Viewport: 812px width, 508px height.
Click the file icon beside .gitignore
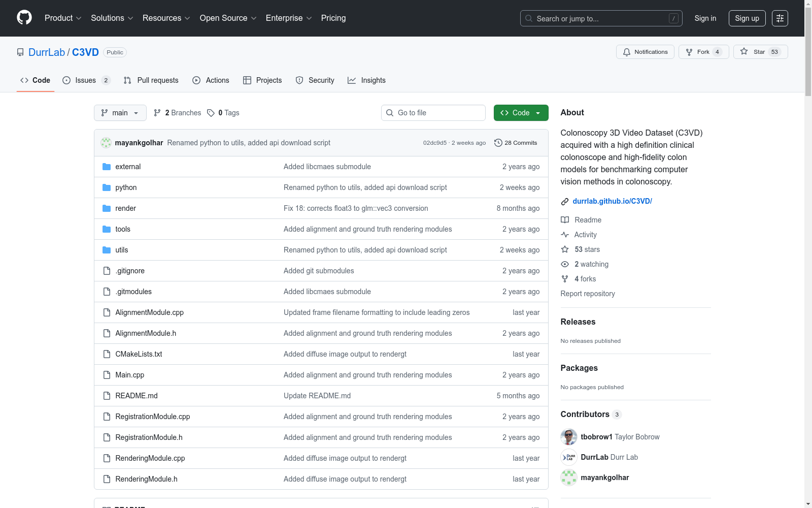(x=107, y=271)
